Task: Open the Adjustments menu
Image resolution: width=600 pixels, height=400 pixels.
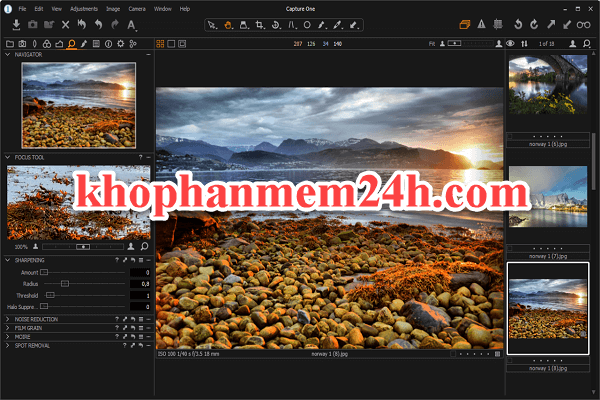Action: (83, 8)
